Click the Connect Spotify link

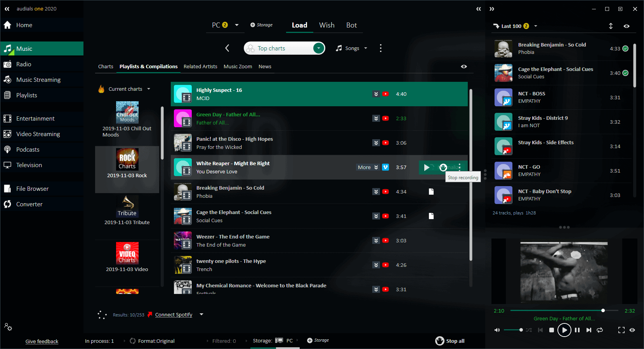coord(174,315)
